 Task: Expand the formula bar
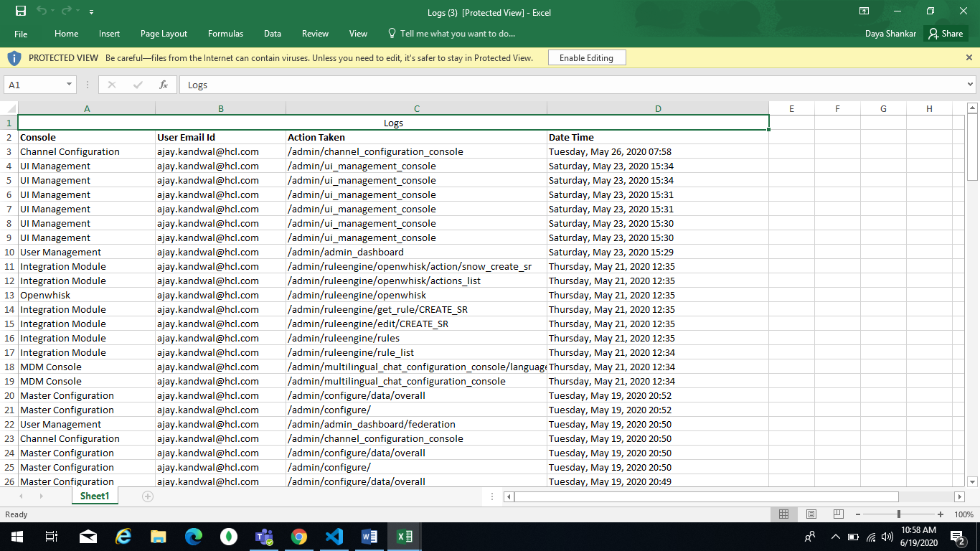(x=971, y=85)
